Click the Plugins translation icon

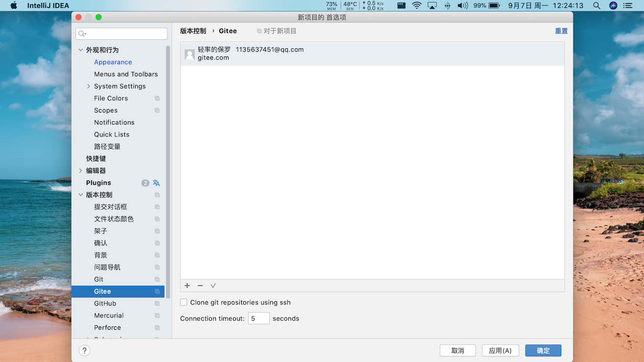[156, 183]
